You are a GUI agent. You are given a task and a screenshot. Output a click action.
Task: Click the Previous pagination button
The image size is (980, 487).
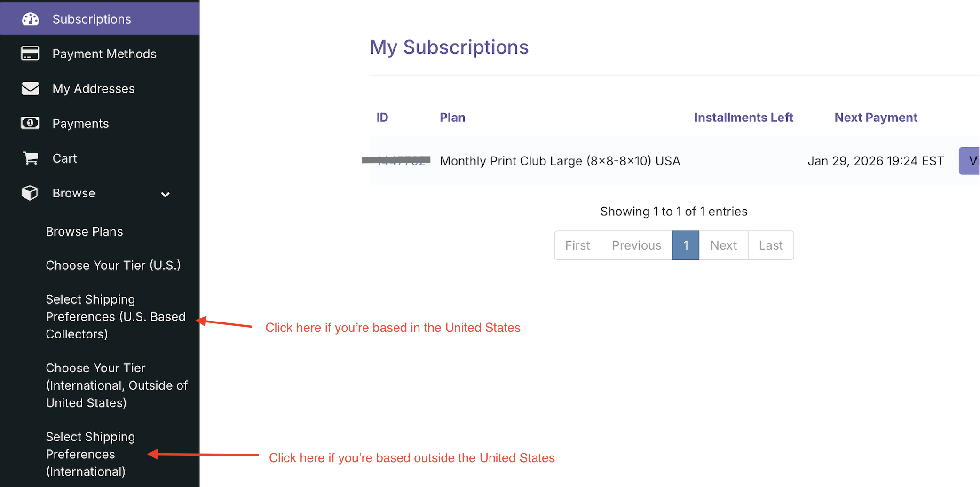pyautogui.click(x=636, y=245)
